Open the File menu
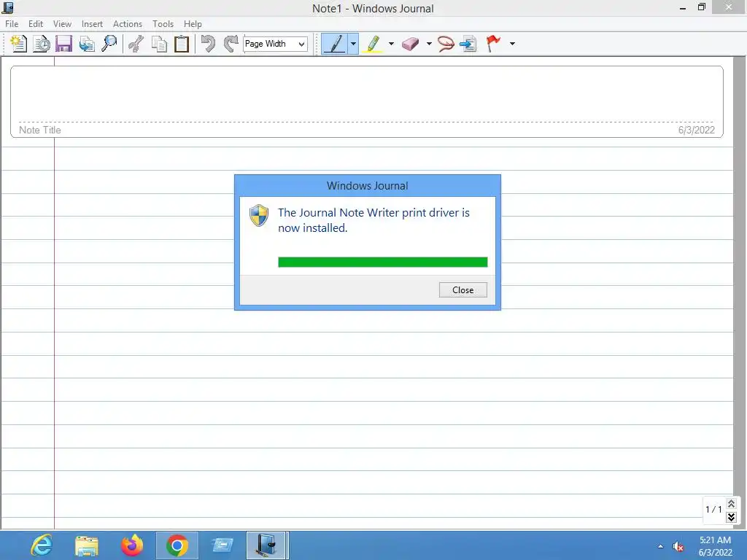Viewport: 747px width, 560px height. [x=12, y=24]
